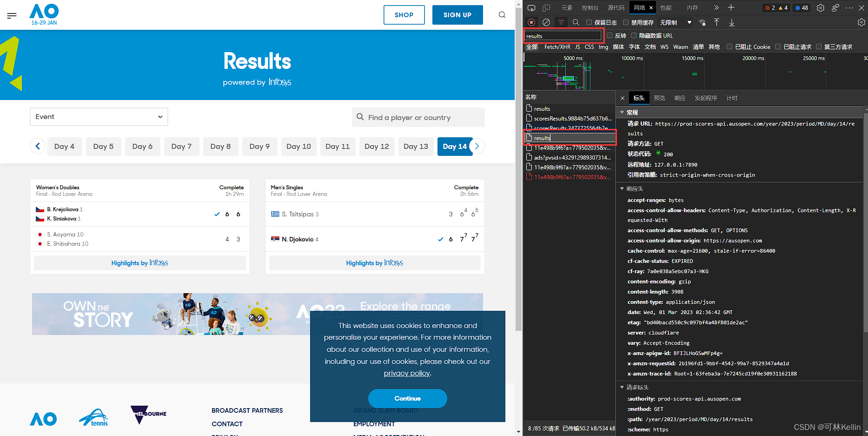
Task: Export HAR file download arrow
Action: (732, 22)
